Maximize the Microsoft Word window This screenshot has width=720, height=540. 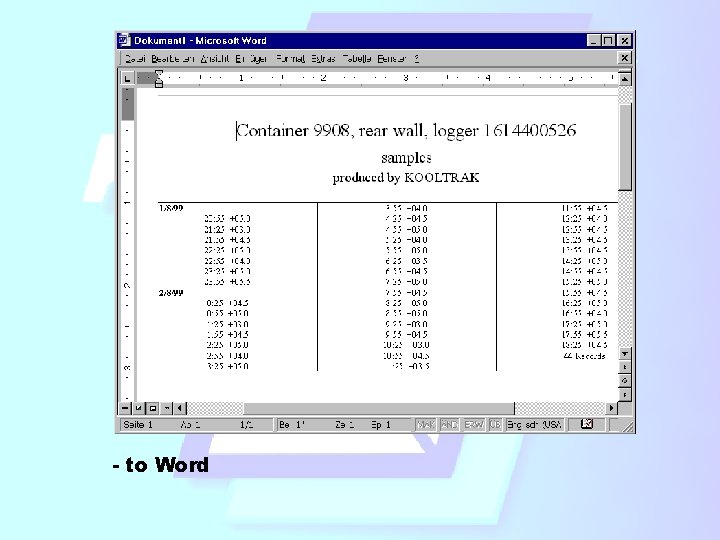(x=608, y=40)
